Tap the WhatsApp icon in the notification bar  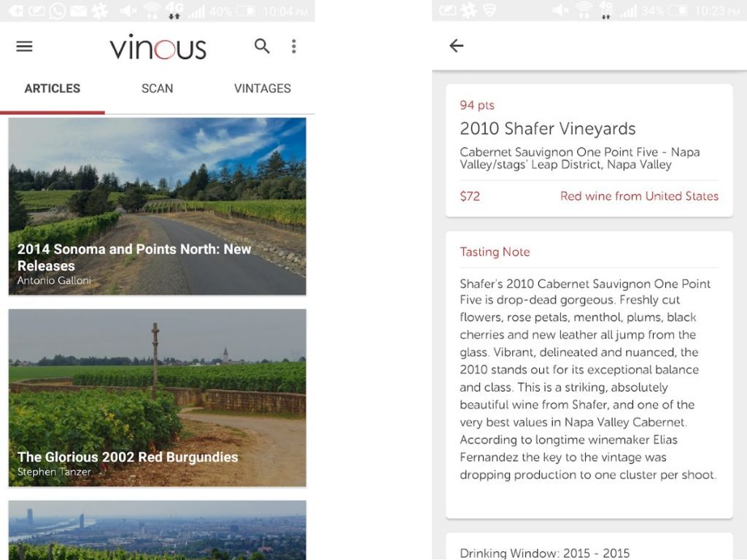(x=57, y=10)
